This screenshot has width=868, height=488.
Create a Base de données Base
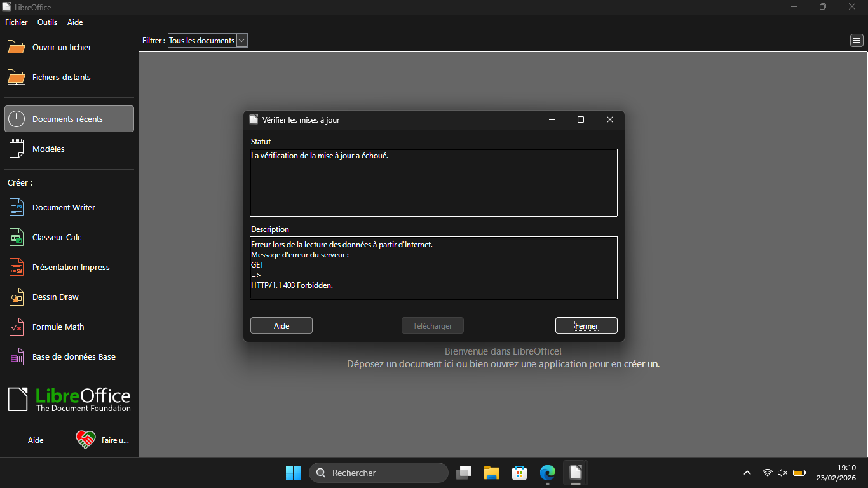pos(74,356)
